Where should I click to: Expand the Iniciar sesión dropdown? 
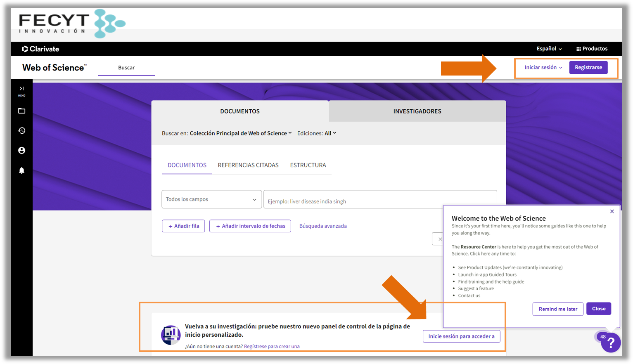[x=543, y=67]
